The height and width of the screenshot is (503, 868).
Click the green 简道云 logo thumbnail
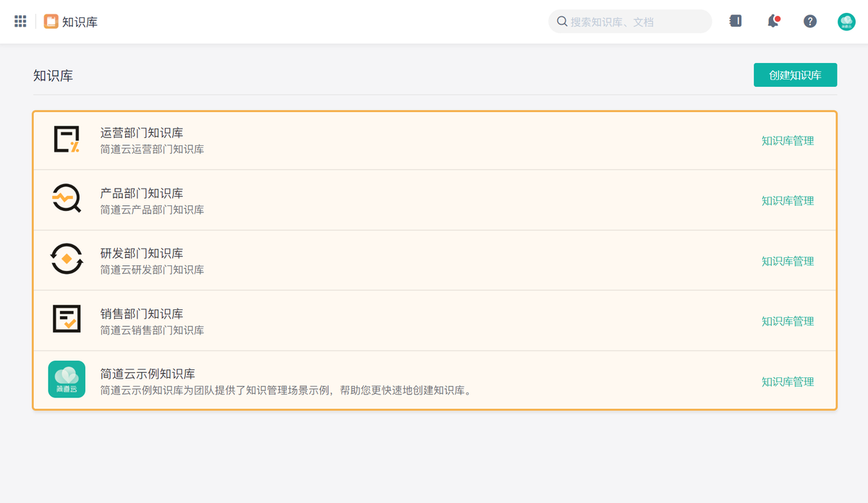click(67, 379)
